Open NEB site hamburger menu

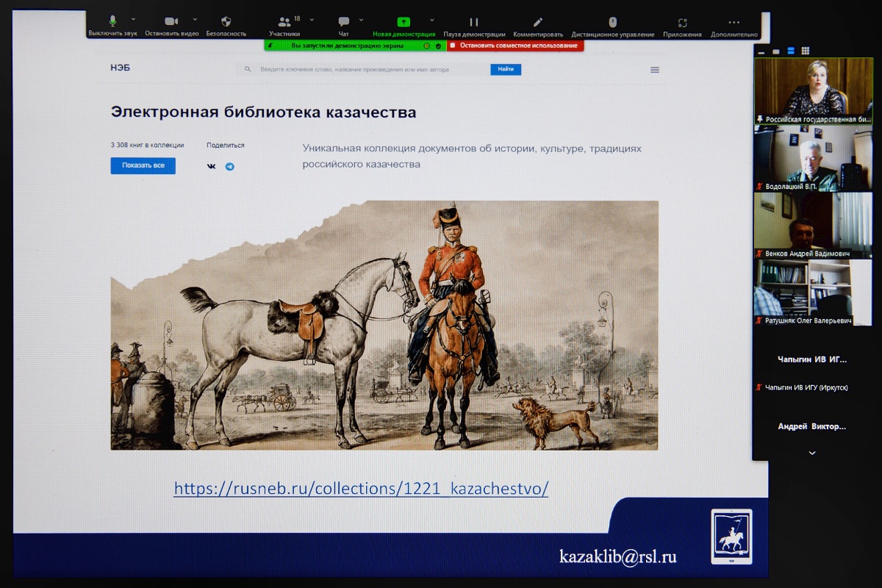pos(655,70)
